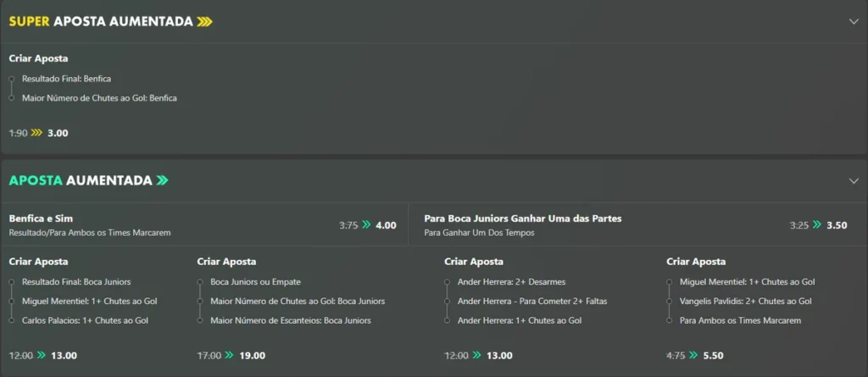The height and width of the screenshot is (377, 868).
Task: Click Ander Herrera - Para Cometer 2+ Faltas
Action: [x=532, y=301]
